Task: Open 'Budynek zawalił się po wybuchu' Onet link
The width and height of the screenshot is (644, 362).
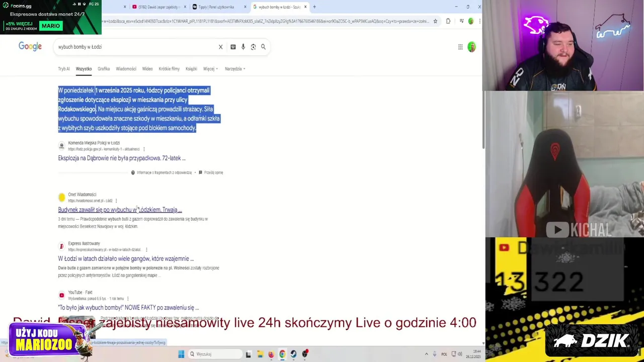Action: pyautogui.click(x=120, y=210)
